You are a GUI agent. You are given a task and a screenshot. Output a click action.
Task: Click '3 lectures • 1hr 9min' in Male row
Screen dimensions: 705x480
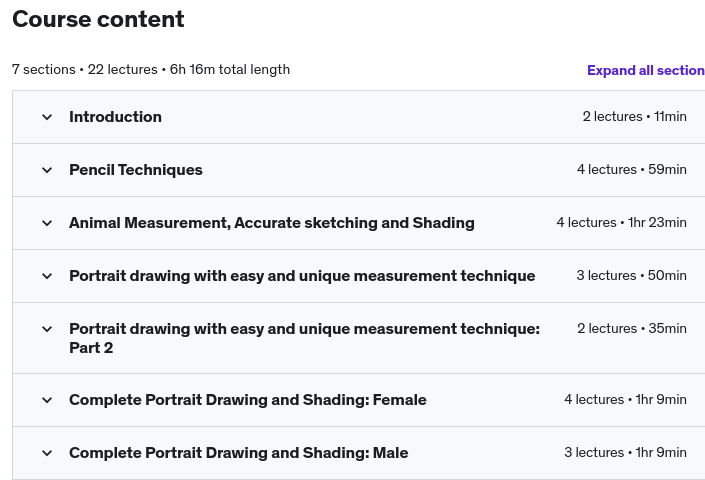625,453
